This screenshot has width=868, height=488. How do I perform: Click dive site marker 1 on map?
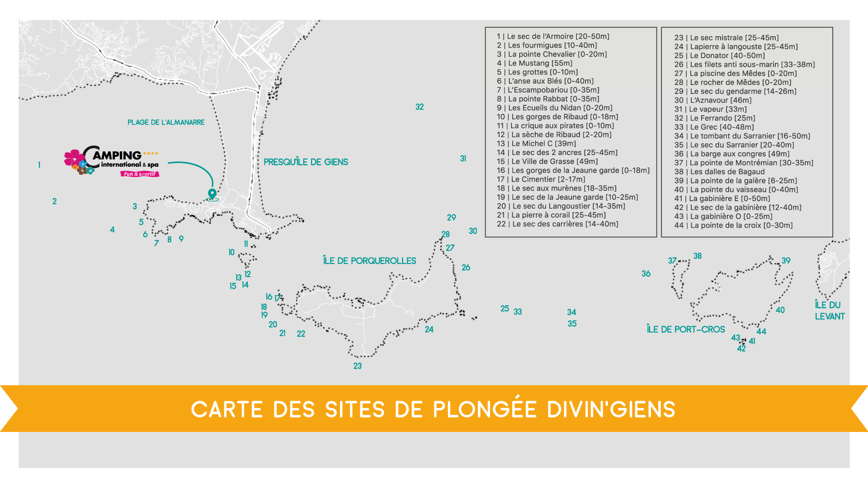click(39, 165)
